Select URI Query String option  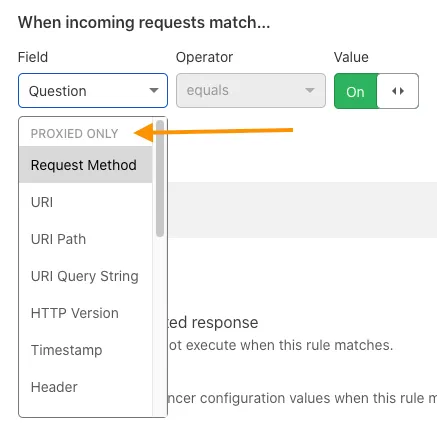click(x=86, y=276)
